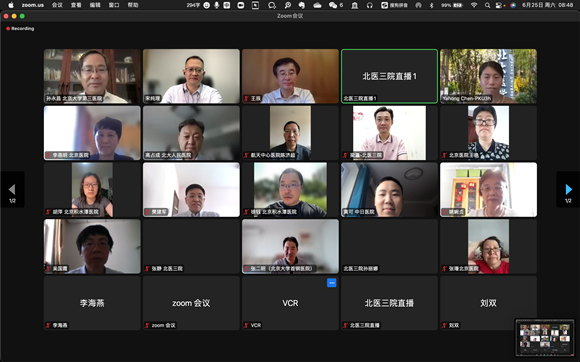This screenshot has height=362, width=580.
Task: Click the headphones icon in menu bar
Action: tap(370, 5)
